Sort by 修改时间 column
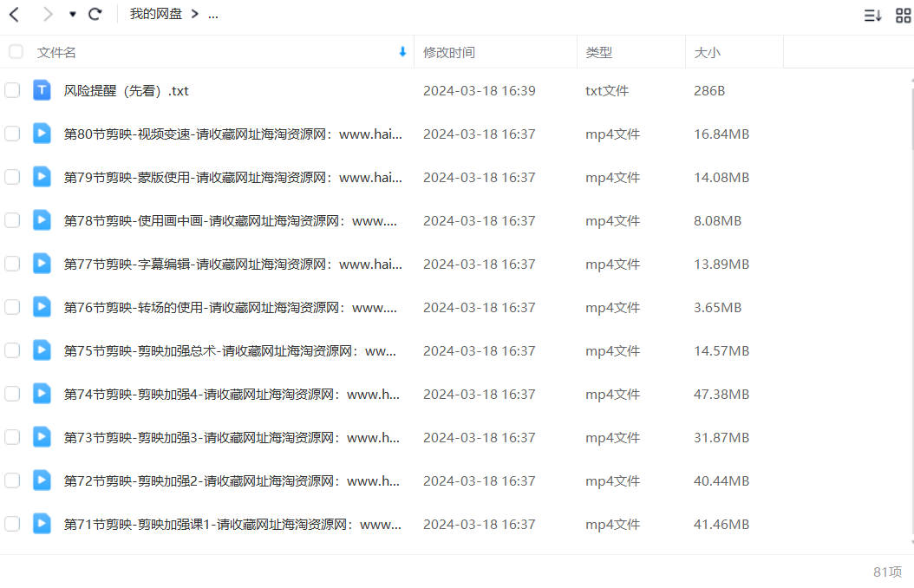Image resolution: width=914 pixels, height=588 pixels. 449,52
